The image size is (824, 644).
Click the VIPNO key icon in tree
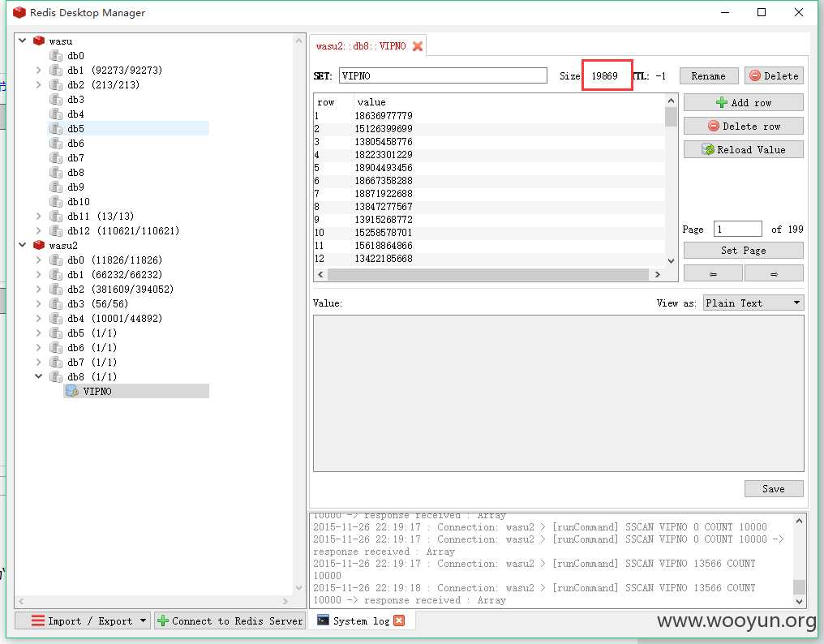click(x=71, y=391)
